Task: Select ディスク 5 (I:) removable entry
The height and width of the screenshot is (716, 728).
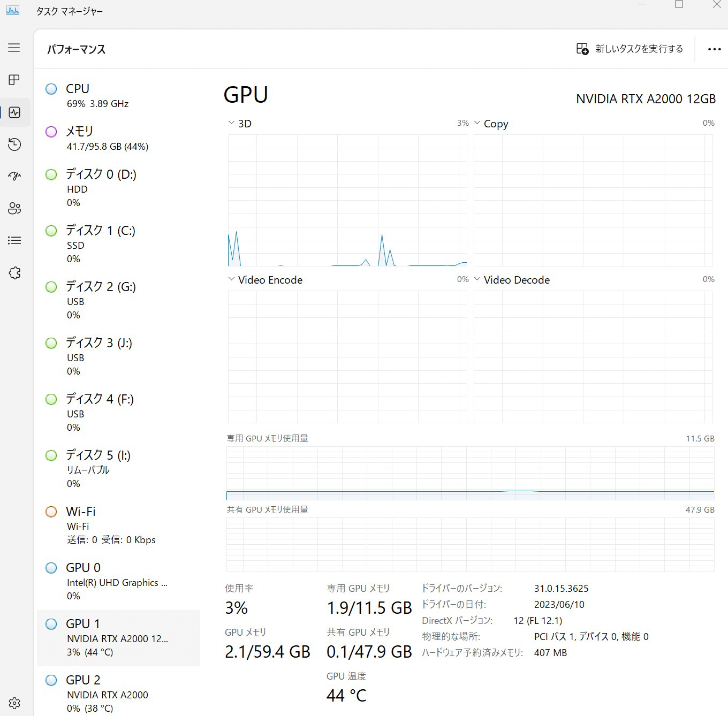Action: (118, 469)
